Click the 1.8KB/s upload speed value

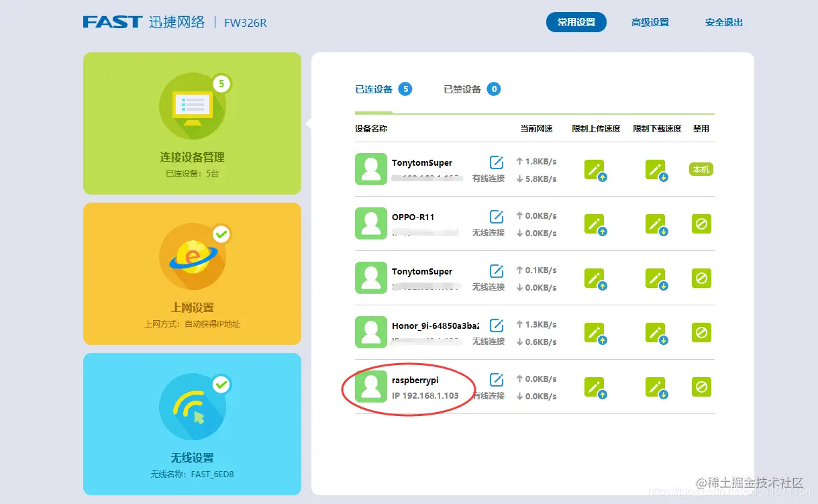[541, 162]
